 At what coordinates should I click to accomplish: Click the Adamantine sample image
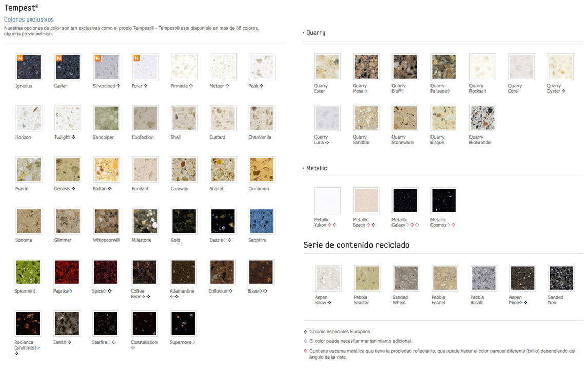point(183,272)
